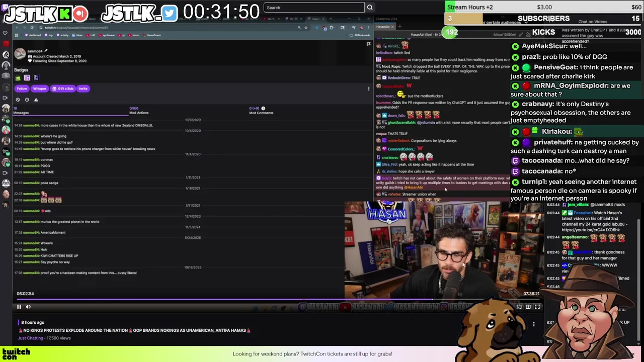The height and width of the screenshot is (362, 644).
Task: Click the Gift a Sub button
Action: (63, 88)
